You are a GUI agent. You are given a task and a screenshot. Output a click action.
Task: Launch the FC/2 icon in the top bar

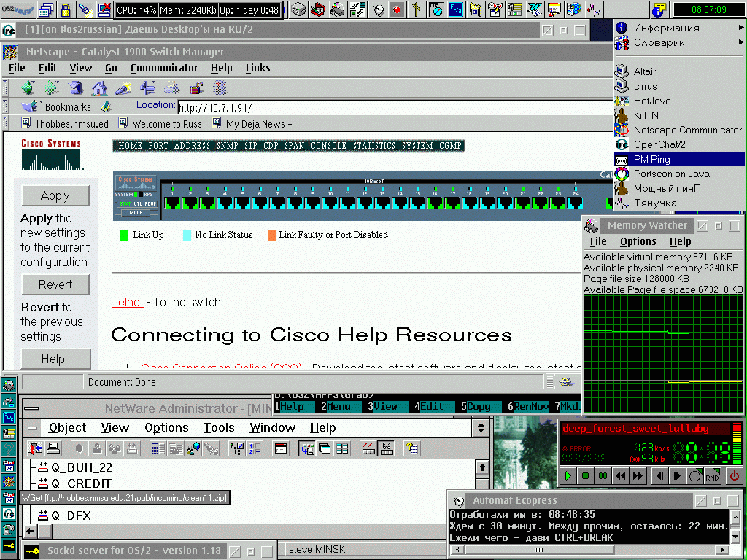pyautogui.click(x=455, y=9)
